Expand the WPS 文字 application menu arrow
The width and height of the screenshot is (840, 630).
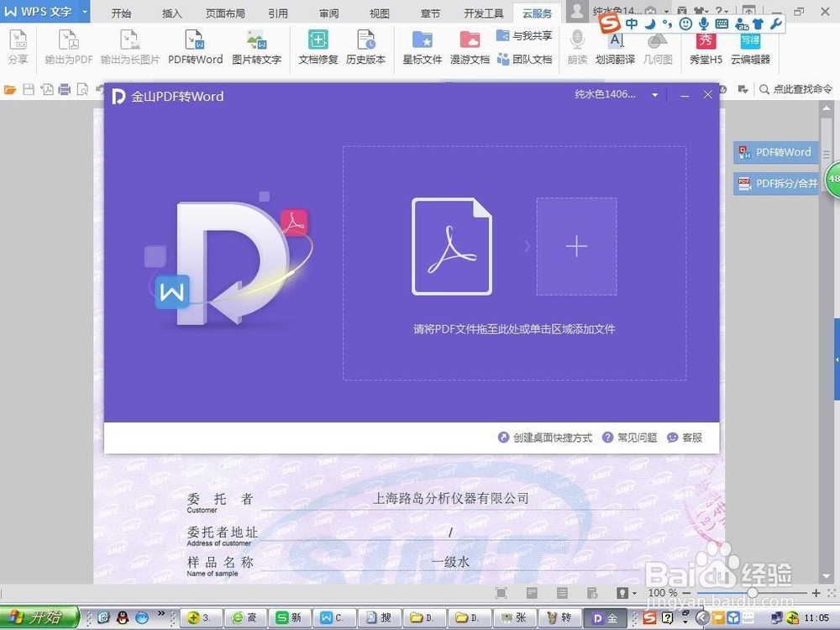click(x=84, y=11)
